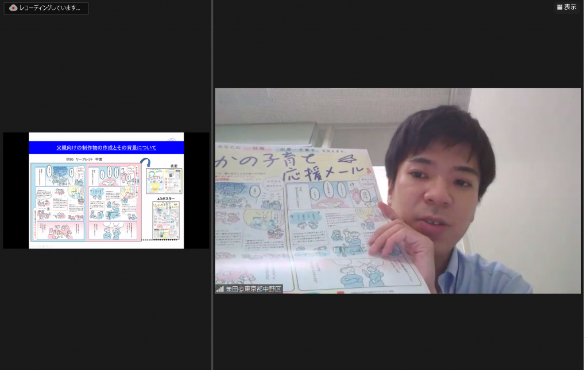588x370 pixels.
Task: Click the レコーディングしています recording status text
Action: (50, 8)
